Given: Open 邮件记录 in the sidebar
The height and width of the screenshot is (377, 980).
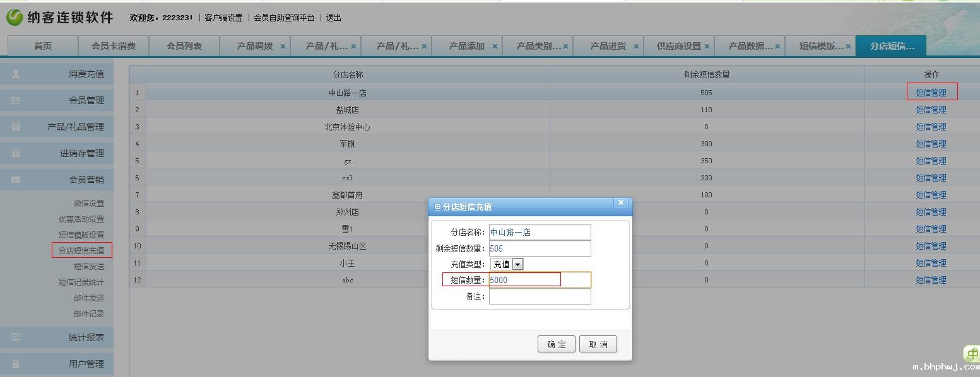Looking at the screenshot, I should pos(89,313).
